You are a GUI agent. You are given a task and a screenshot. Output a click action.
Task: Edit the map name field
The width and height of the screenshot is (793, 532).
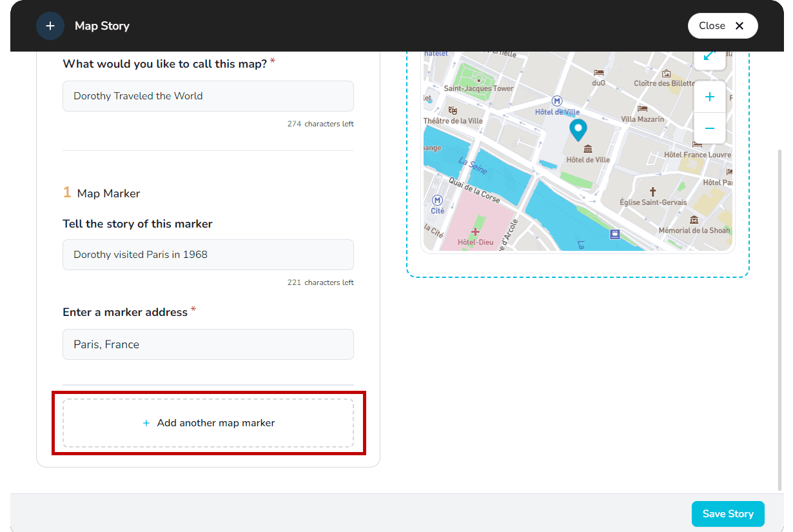point(208,96)
